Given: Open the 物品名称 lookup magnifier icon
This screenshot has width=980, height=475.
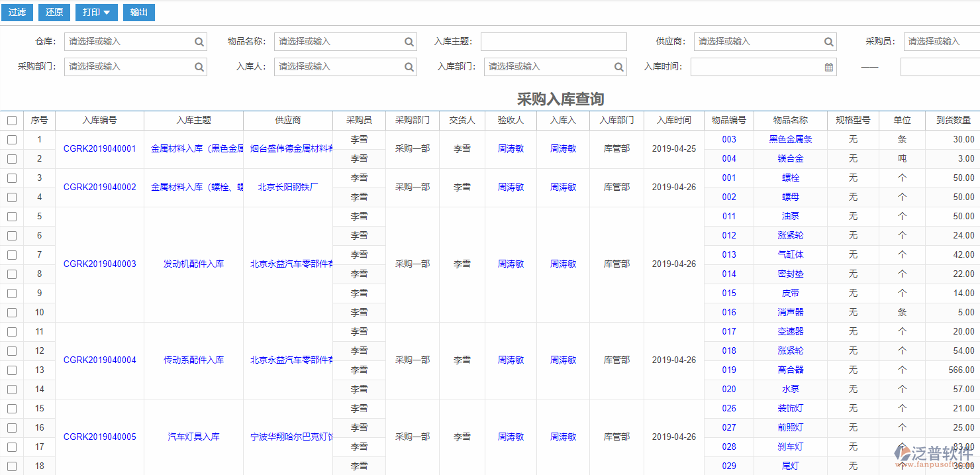Looking at the screenshot, I should click(409, 41).
